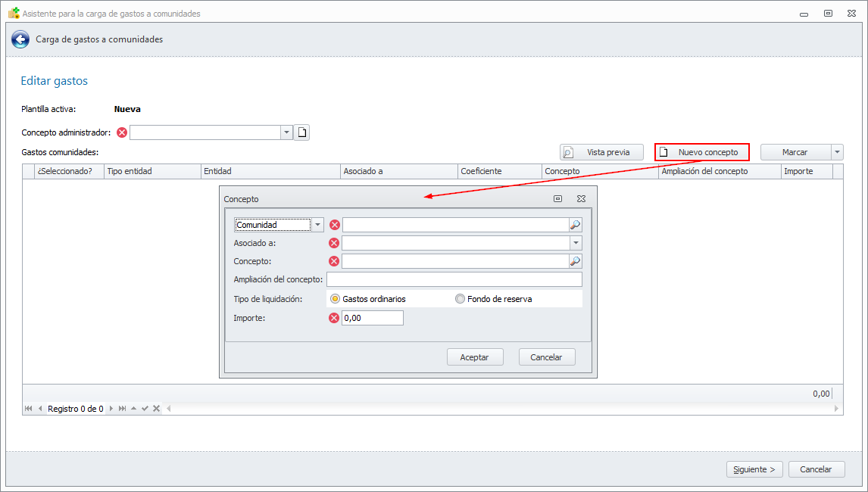Focus the Ampliación del concepto text field
The height and width of the screenshot is (492, 868).
click(x=454, y=279)
